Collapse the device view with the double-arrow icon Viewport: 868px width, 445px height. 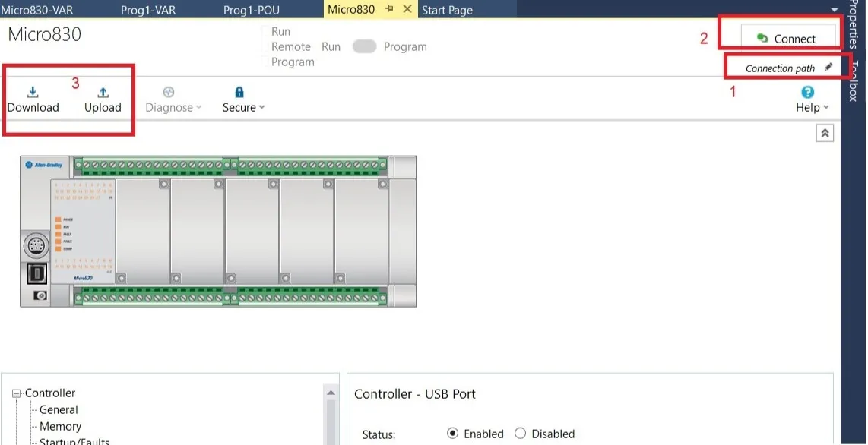[x=825, y=132]
